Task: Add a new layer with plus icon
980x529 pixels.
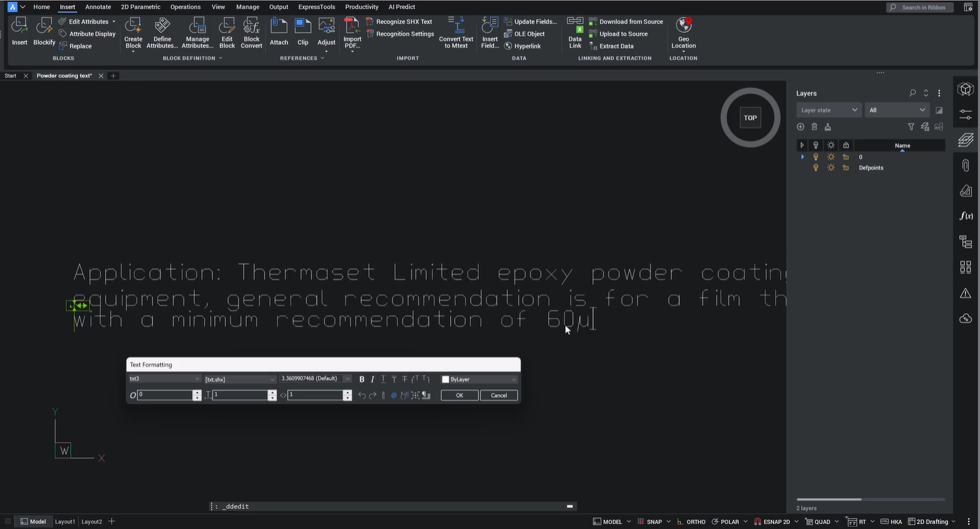Action: pyautogui.click(x=801, y=127)
